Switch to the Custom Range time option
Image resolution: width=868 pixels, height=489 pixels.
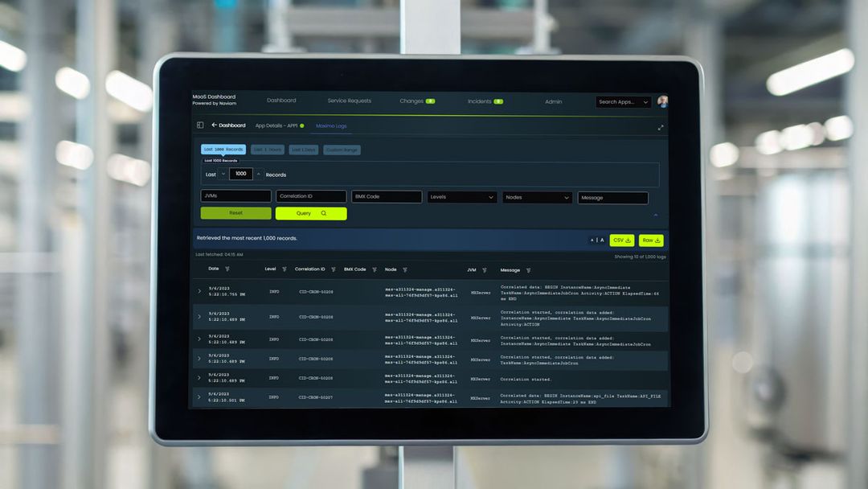click(x=341, y=150)
